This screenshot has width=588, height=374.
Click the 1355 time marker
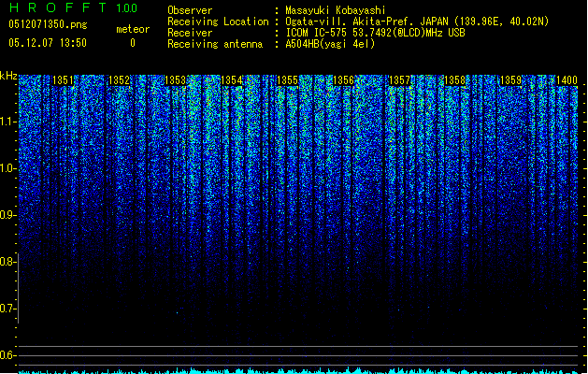[x=287, y=80]
